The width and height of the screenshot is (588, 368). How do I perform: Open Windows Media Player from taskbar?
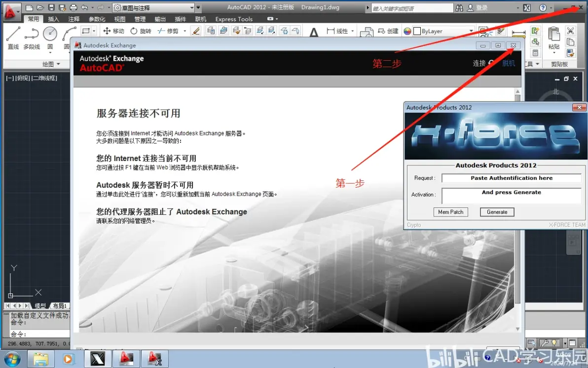point(68,359)
